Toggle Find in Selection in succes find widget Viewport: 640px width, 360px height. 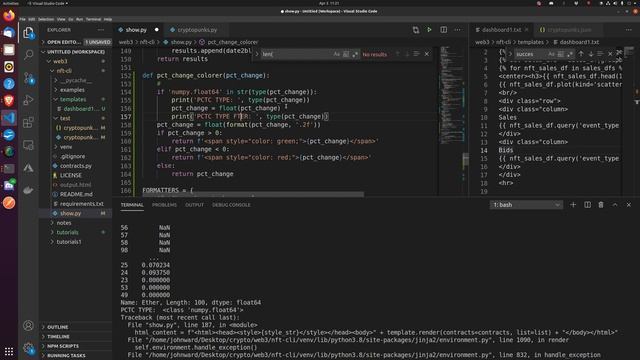tap(600, 54)
